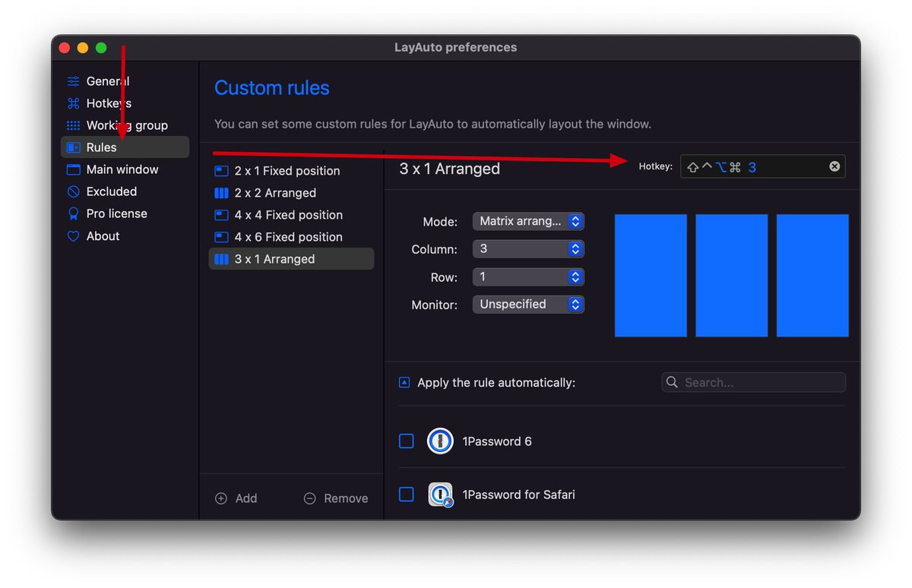912x588 pixels.
Task: Open the Monitor Unspecified dropdown
Action: coord(528,304)
